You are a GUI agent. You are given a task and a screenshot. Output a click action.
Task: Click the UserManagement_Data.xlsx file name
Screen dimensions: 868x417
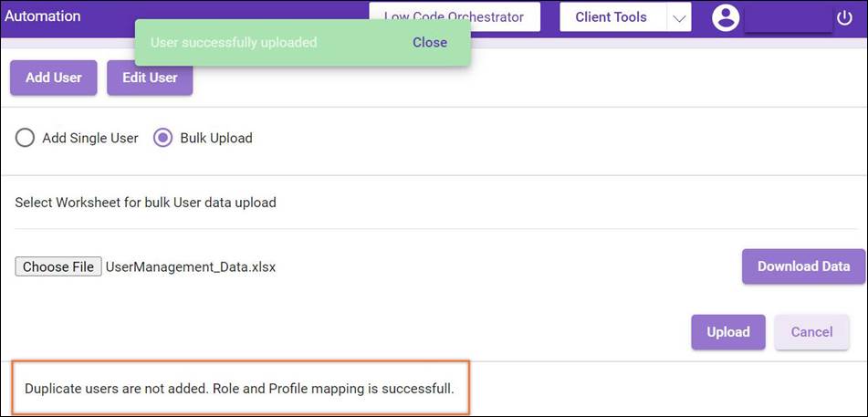point(191,267)
